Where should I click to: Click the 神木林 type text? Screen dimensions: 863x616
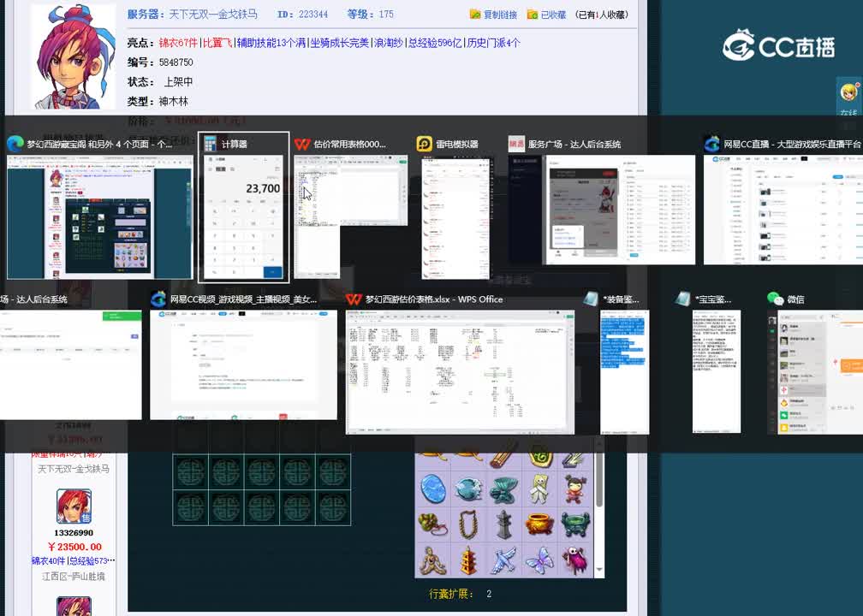coord(173,101)
